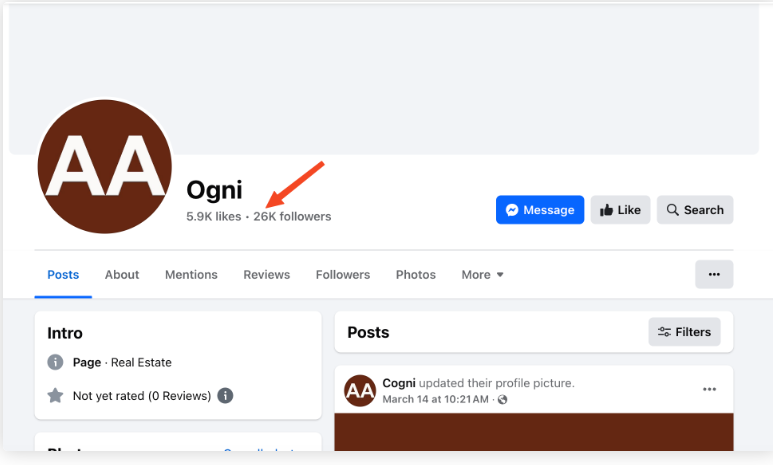The width and height of the screenshot is (773, 465).
Task: Click the magnifying glass Search icon
Action: 673,210
